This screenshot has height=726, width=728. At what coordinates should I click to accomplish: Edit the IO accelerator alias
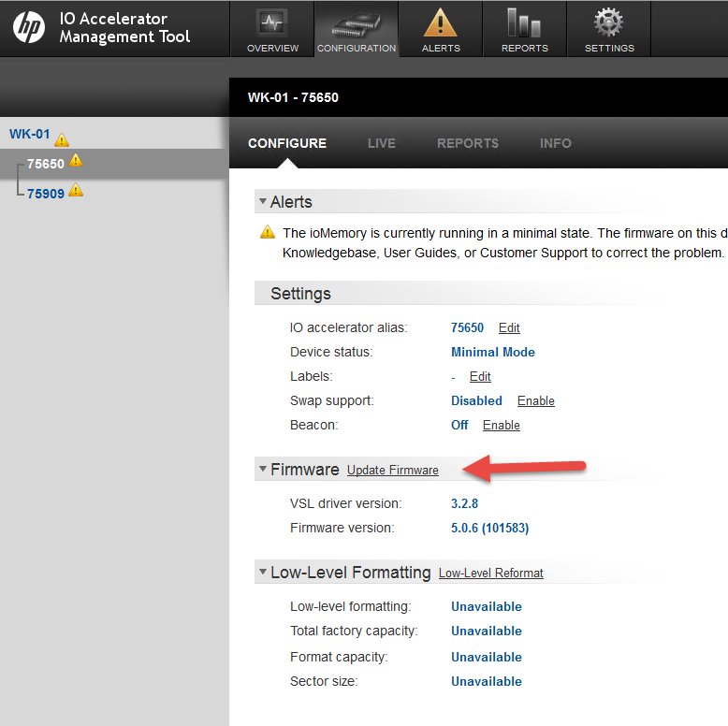[509, 328]
